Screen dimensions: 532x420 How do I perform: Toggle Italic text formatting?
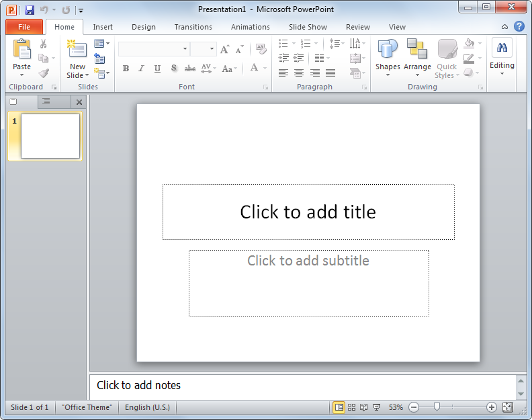point(142,69)
